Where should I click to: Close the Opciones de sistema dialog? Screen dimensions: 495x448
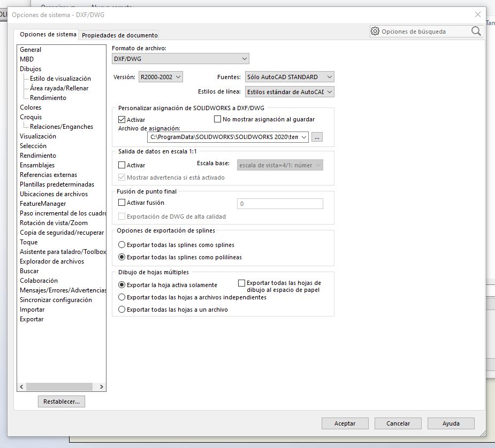478,14
